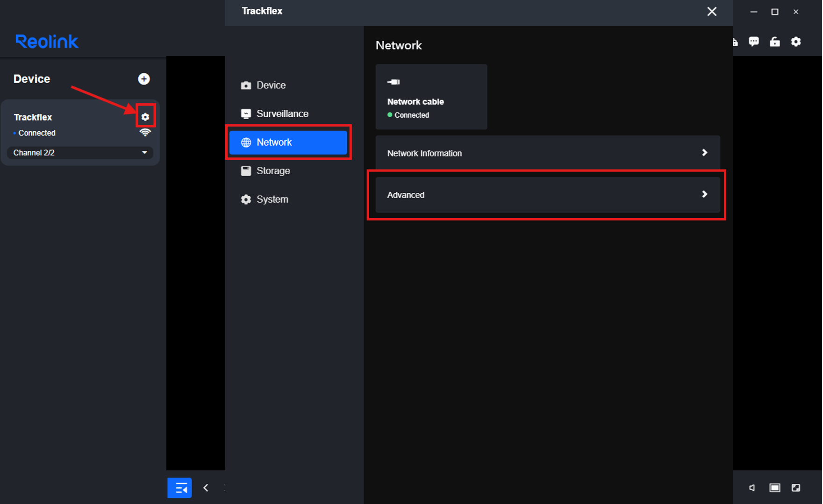Open Trackflex device settings gear
Viewport: 823px width, 504px height.
145,117
